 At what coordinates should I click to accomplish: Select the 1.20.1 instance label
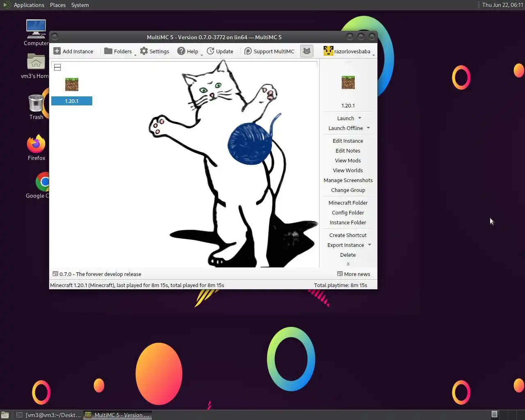72,101
